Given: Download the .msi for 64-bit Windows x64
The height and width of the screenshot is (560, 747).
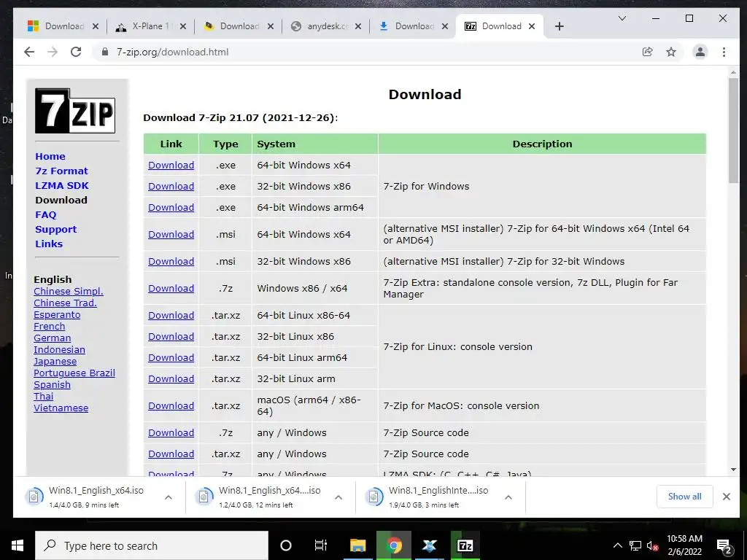Looking at the screenshot, I should 171,234.
